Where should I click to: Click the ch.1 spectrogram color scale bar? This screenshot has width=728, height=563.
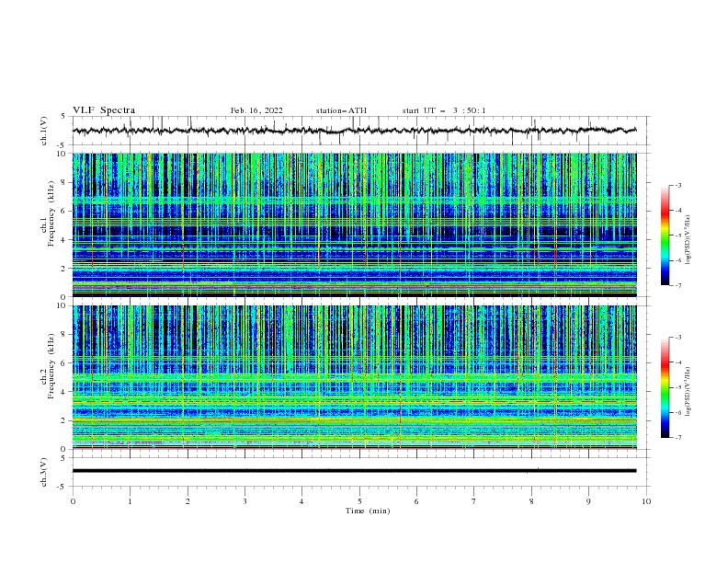[x=665, y=236]
